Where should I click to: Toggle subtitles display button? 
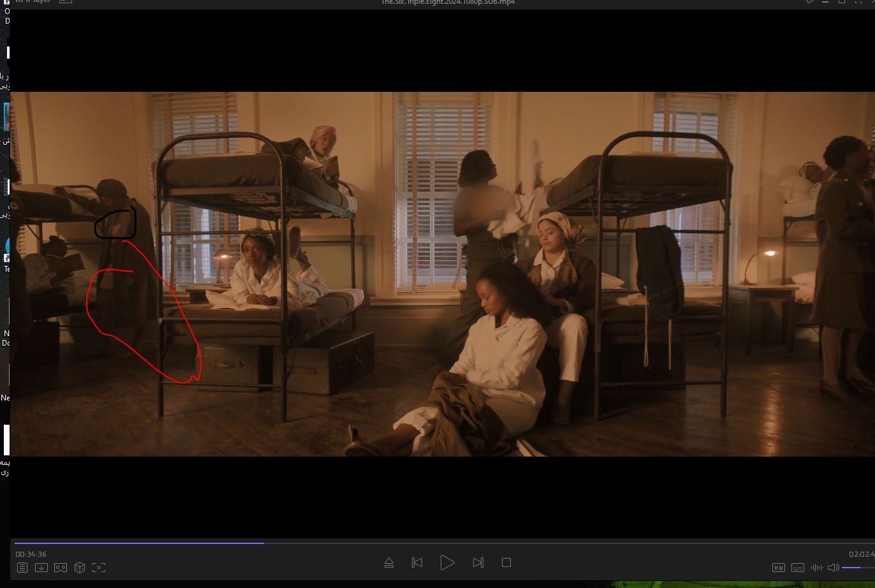tap(798, 568)
